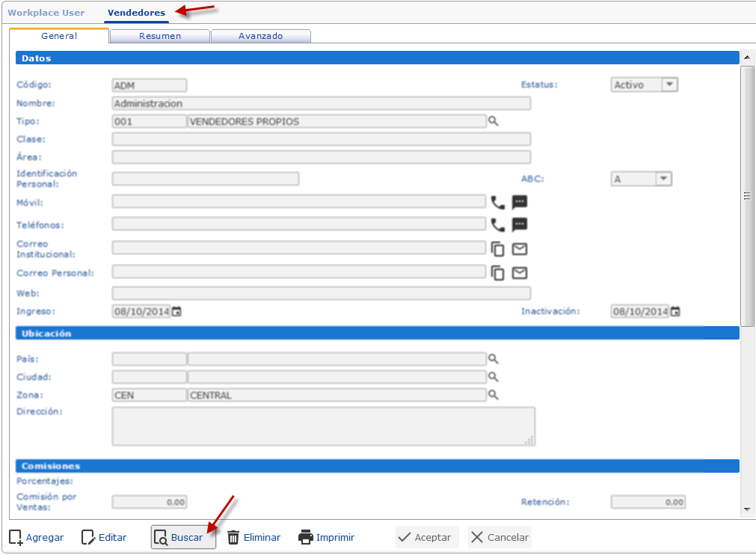Expand the Estatus dropdown
This screenshot has height=555, width=756.
tap(669, 85)
